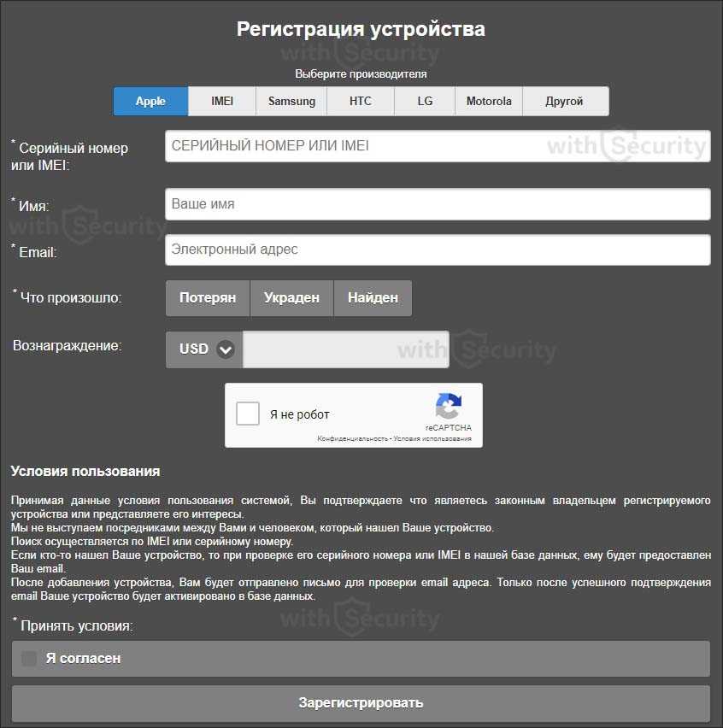Click the USD dropdown chevron icon
This screenshot has width=723, height=728.
[x=226, y=349]
